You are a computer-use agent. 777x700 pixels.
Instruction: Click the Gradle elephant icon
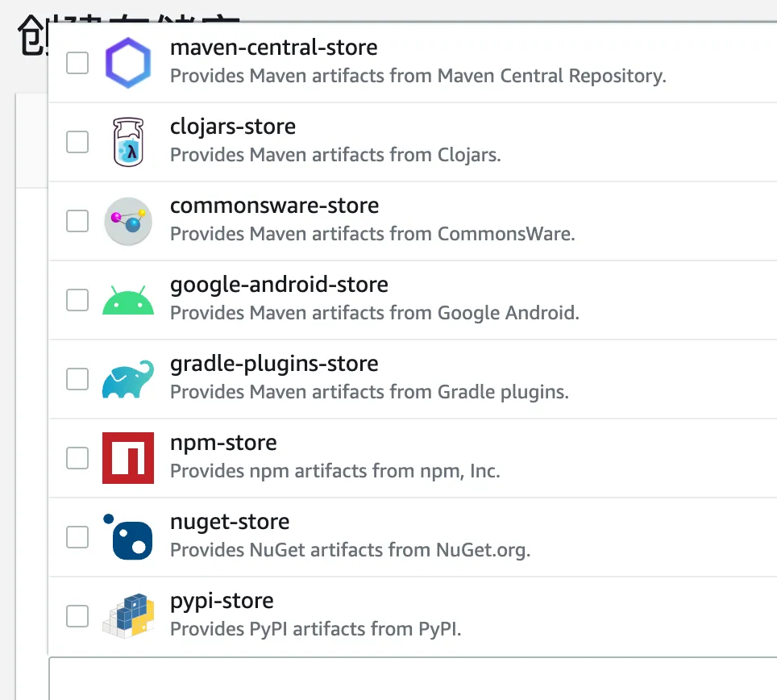click(128, 379)
